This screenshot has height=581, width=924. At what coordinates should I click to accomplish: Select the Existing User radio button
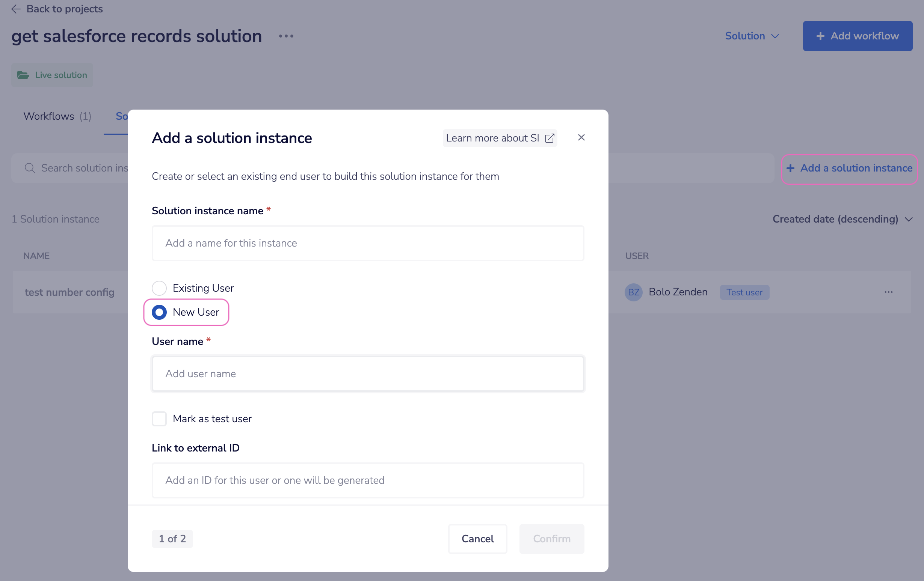(159, 288)
